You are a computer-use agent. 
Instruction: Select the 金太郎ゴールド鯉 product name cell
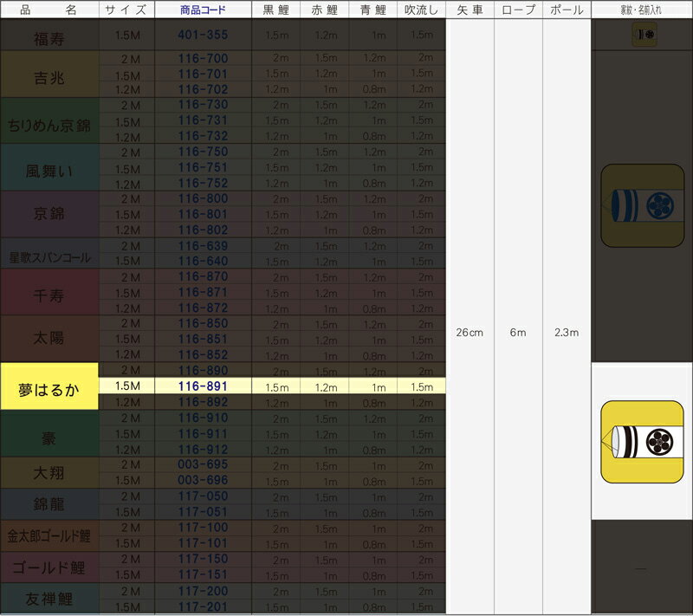point(49,535)
